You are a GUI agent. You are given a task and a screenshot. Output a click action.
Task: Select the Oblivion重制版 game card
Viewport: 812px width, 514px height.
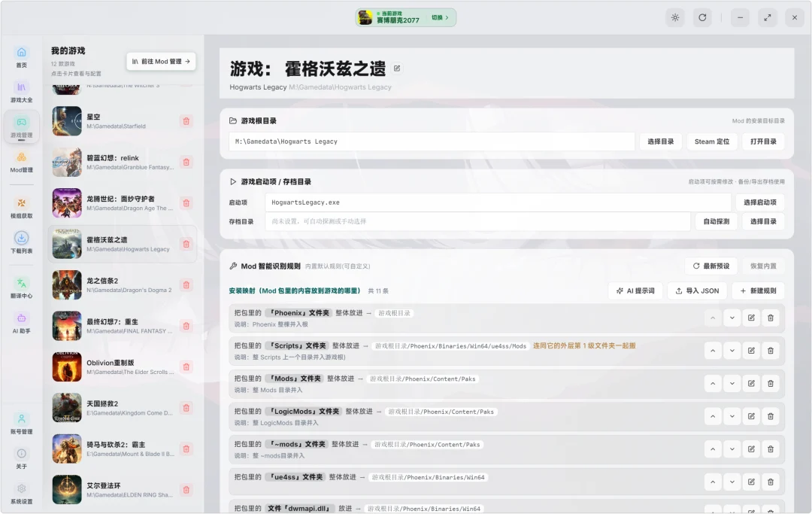(123, 366)
